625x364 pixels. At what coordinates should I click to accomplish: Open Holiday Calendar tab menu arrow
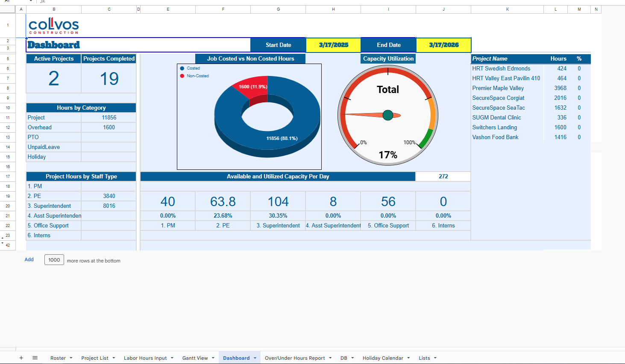(408, 358)
